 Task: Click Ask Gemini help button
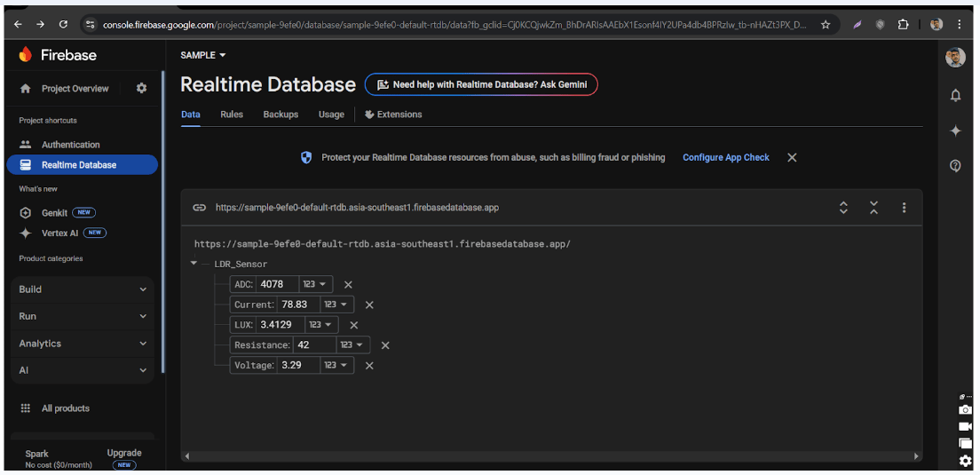click(481, 84)
